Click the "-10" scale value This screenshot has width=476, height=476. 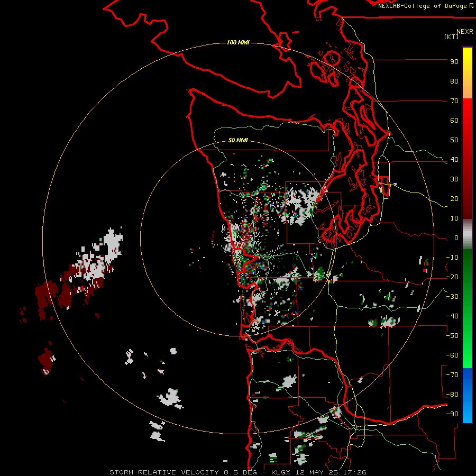click(x=452, y=258)
